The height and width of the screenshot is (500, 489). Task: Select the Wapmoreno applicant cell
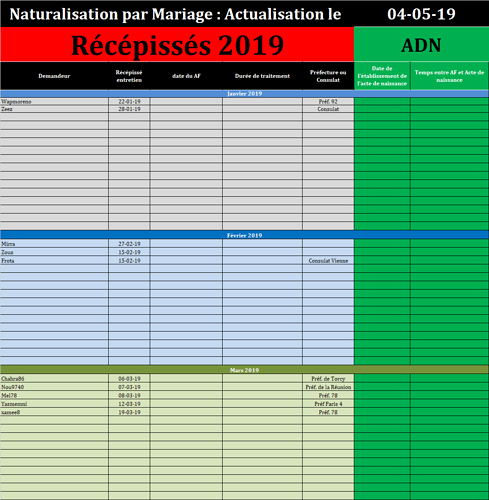point(54,101)
